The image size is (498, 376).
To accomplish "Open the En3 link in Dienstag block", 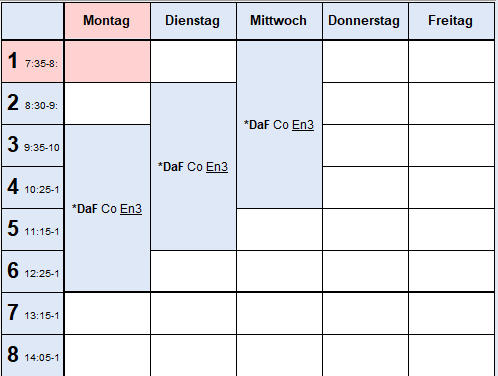I will [x=217, y=167].
